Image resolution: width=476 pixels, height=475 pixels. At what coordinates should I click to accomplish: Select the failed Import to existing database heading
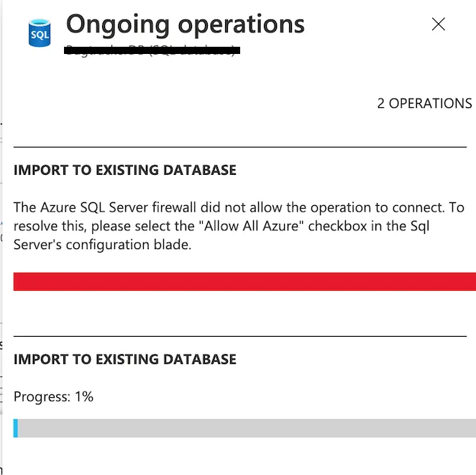pyautogui.click(x=124, y=171)
